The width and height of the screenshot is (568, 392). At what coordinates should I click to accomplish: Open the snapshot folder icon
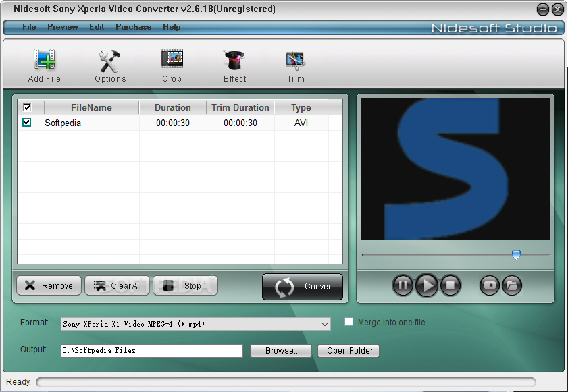(x=512, y=285)
